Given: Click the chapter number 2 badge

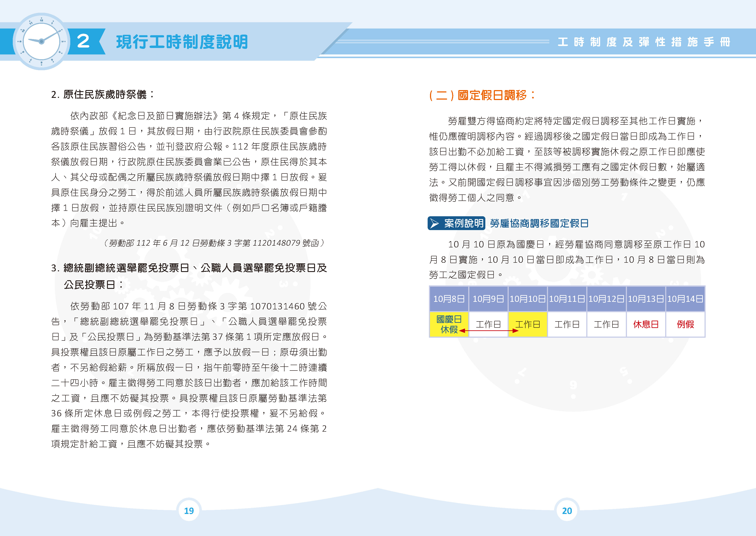Looking at the screenshot, I should click(83, 41).
